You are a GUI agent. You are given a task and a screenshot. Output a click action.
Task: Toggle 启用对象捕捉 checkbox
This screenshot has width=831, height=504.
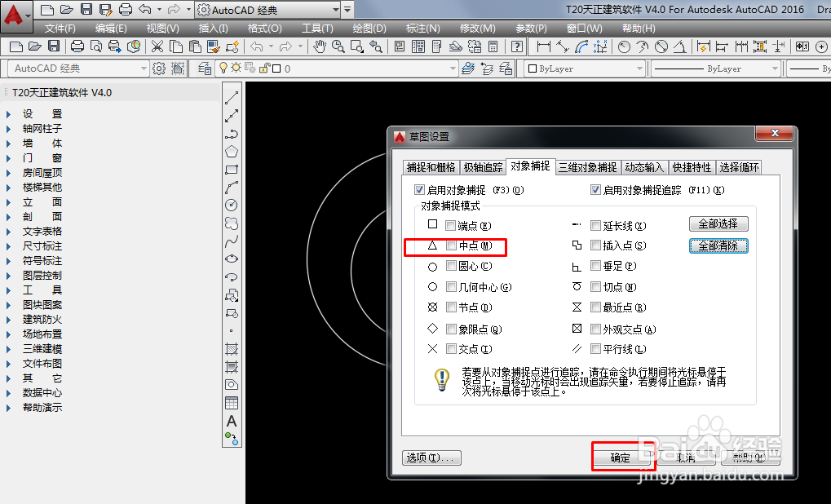(420, 190)
